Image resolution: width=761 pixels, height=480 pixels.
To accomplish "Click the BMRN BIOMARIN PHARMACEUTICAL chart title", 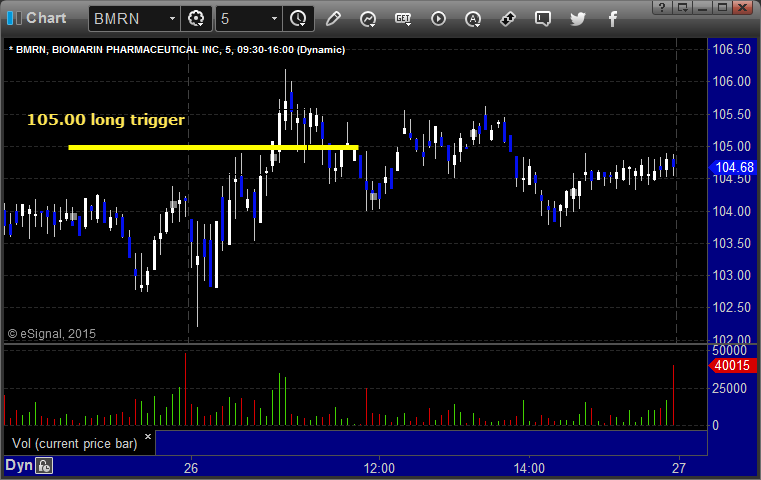I will (177, 50).
